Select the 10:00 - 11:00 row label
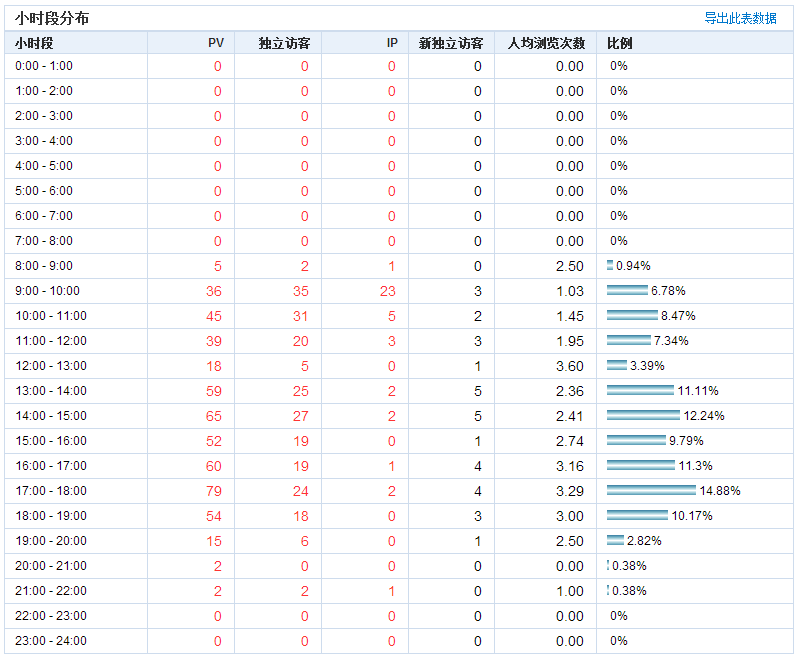Image resolution: width=799 pixels, height=660 pixels. click(51, 315)
